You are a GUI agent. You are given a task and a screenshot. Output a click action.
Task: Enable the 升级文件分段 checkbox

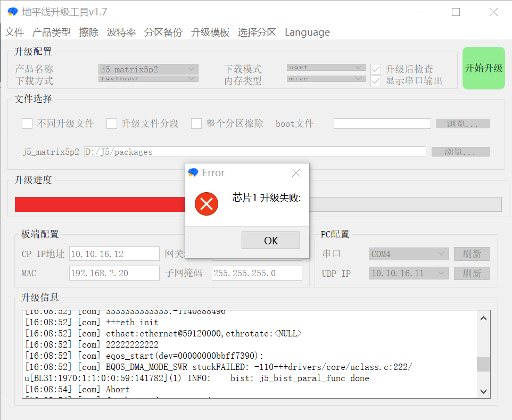(x=112, y=123)
